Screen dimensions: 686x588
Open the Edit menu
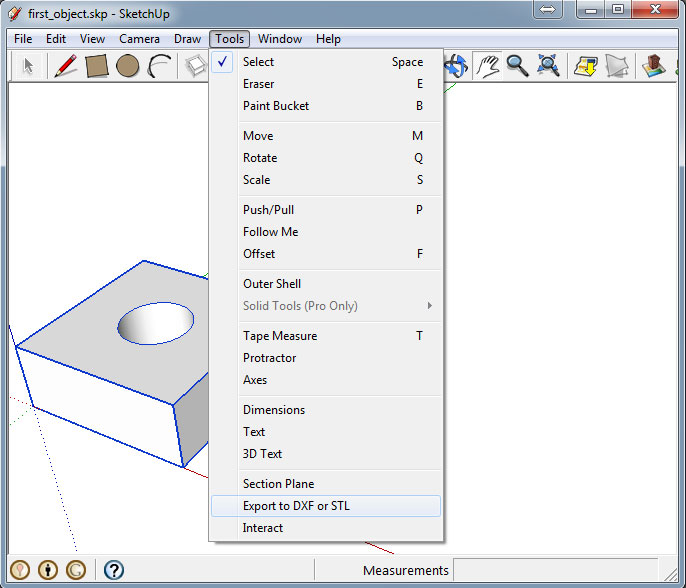(56, 39)
